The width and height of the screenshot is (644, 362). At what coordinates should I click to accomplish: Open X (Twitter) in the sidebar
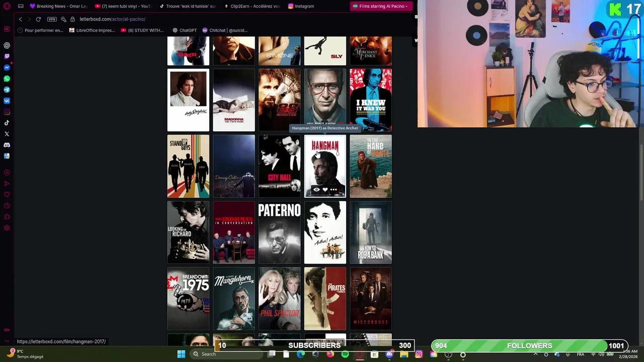(x=7, y=134)
